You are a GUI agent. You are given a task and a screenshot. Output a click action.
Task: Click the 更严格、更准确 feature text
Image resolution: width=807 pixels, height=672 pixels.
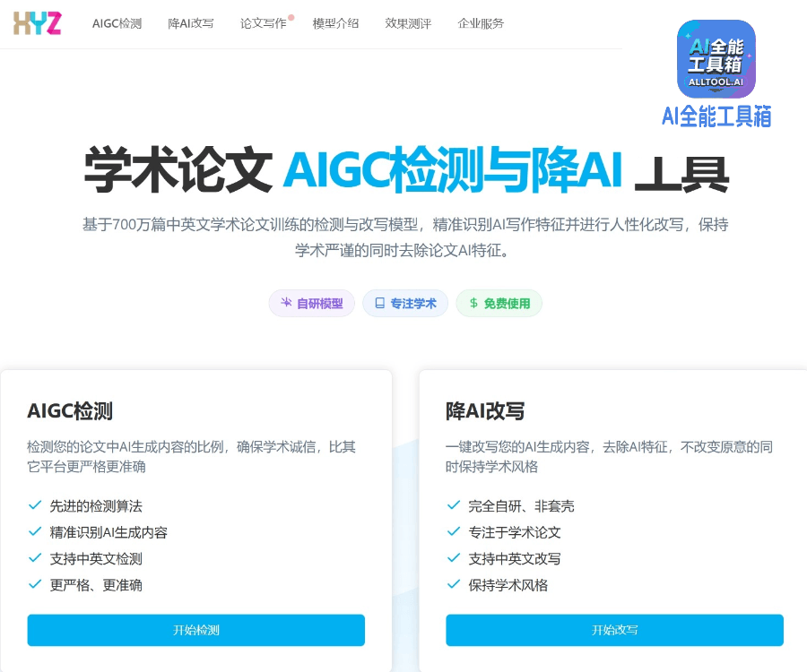point(96,584)
